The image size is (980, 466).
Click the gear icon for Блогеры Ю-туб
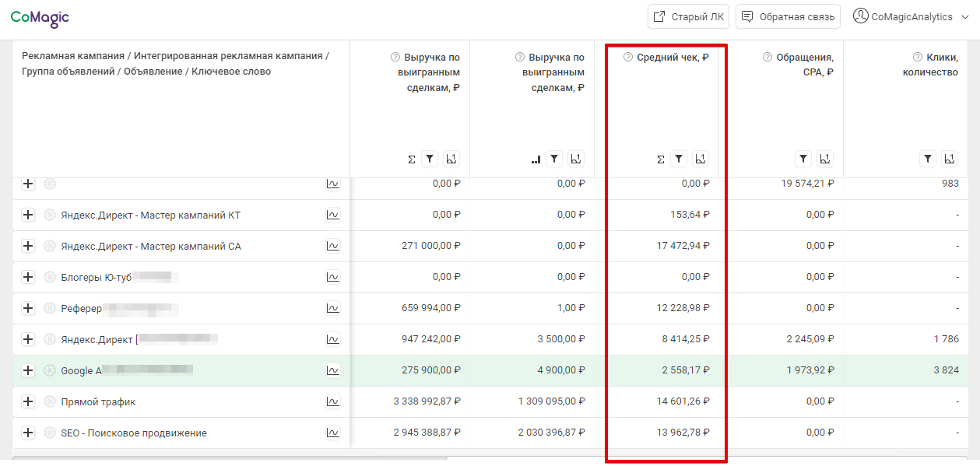pyautogui.click(x=50, y=277)
